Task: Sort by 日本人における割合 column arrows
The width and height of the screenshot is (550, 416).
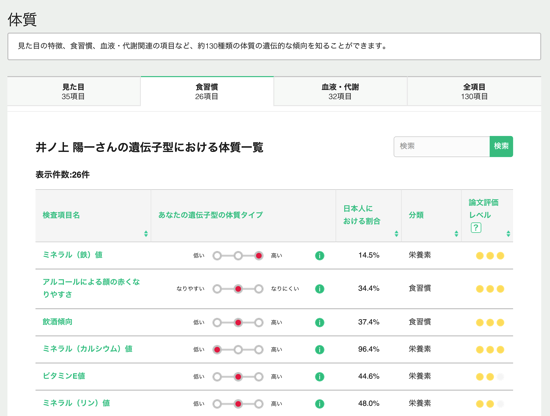Action: [x=396, y=234]
